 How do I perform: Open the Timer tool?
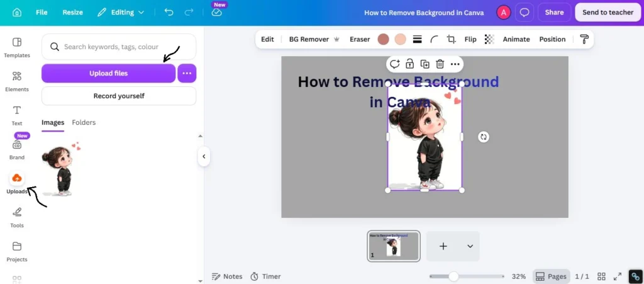(266, 276)
